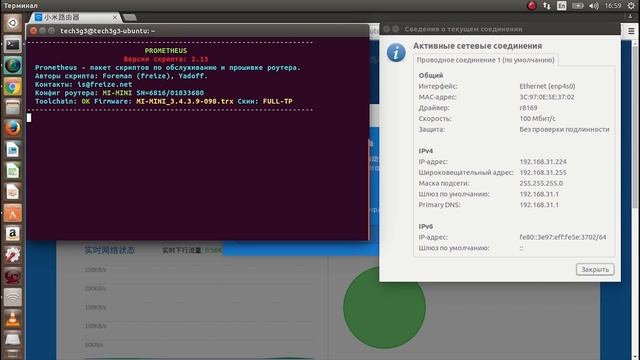The width and height of the screenshot is (640, 360).
Task: Launch the globe web browser in the launcher
Action: coord(12,65)
